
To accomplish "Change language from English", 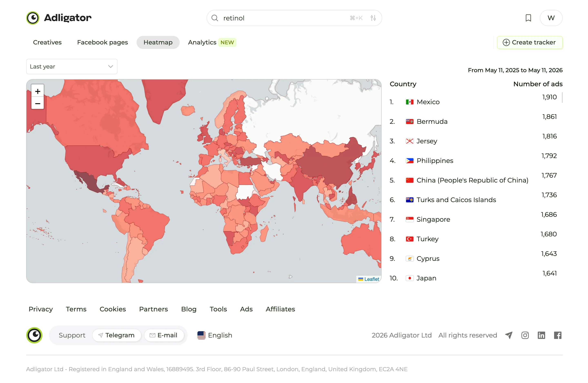I will tap(215, 335).
